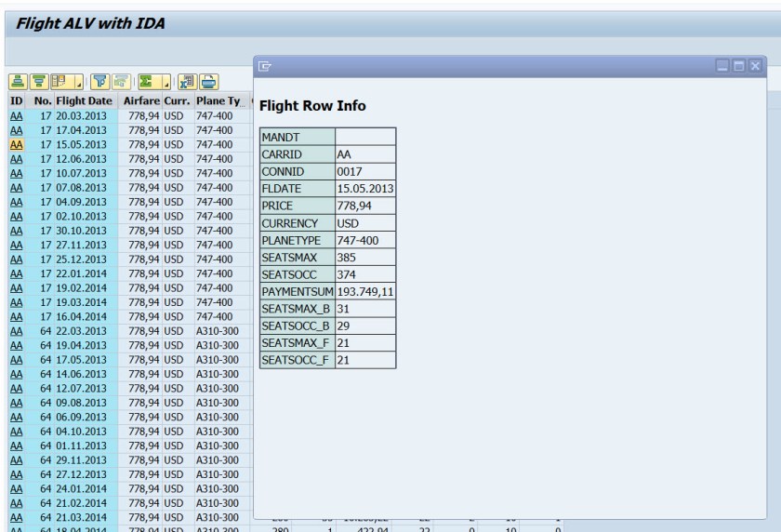Open AA link in 20.03.2013 row
Screen dimensions: 781x532
17,116
